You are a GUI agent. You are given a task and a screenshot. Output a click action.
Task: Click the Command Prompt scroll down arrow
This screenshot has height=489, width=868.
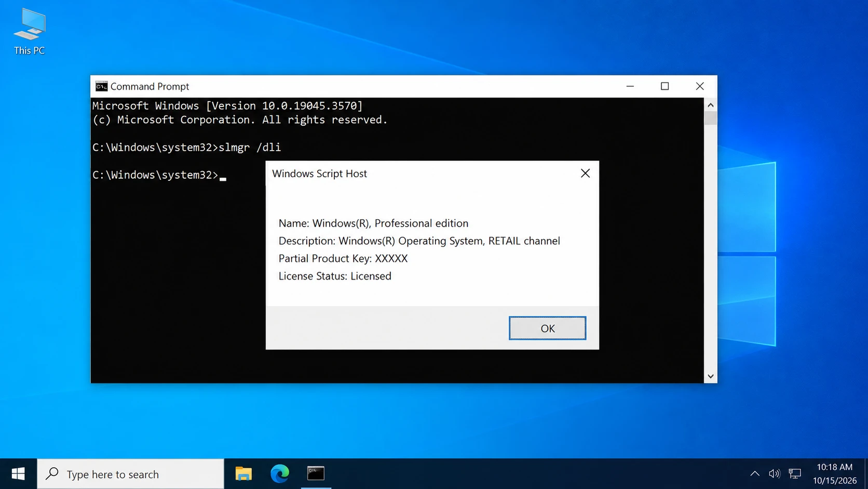[710, 376]
